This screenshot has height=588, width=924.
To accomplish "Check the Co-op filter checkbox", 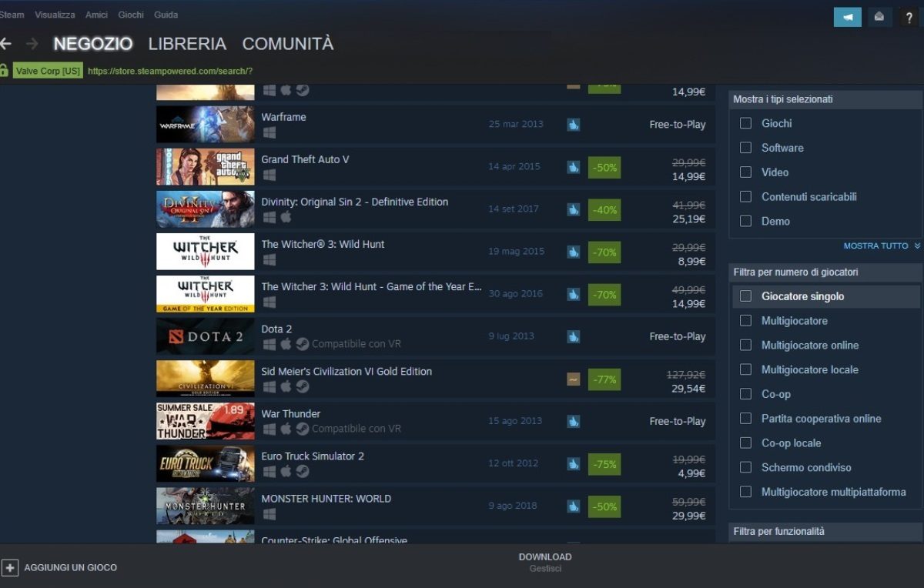I will pos(745,394).
